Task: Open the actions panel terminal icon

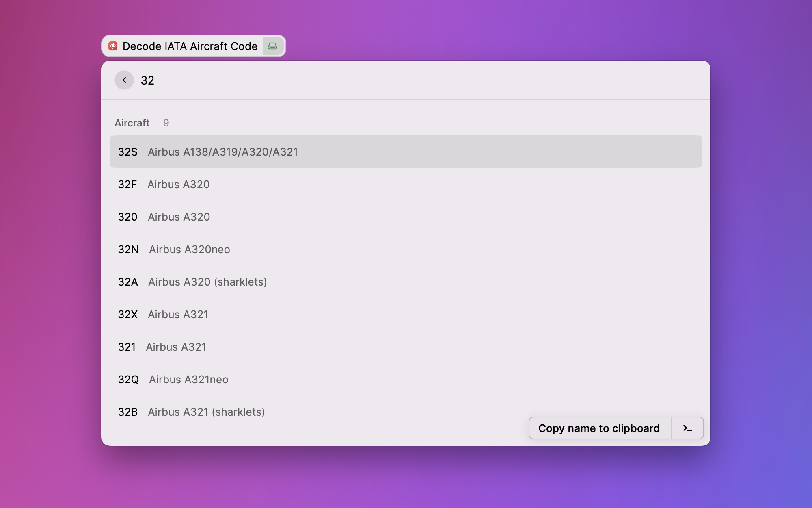Action: pyautogui.click(x=687, y=428)
